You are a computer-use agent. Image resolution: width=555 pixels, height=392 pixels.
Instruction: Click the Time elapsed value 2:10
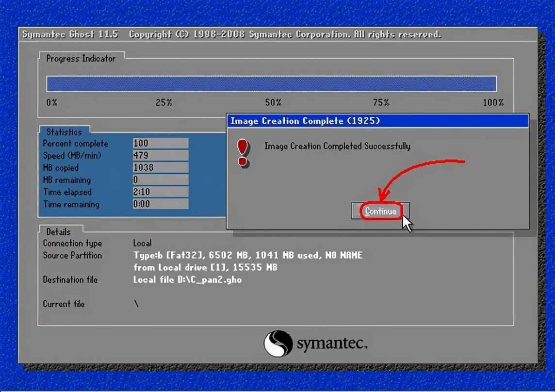pyautogui.click(x=161, y=192)
